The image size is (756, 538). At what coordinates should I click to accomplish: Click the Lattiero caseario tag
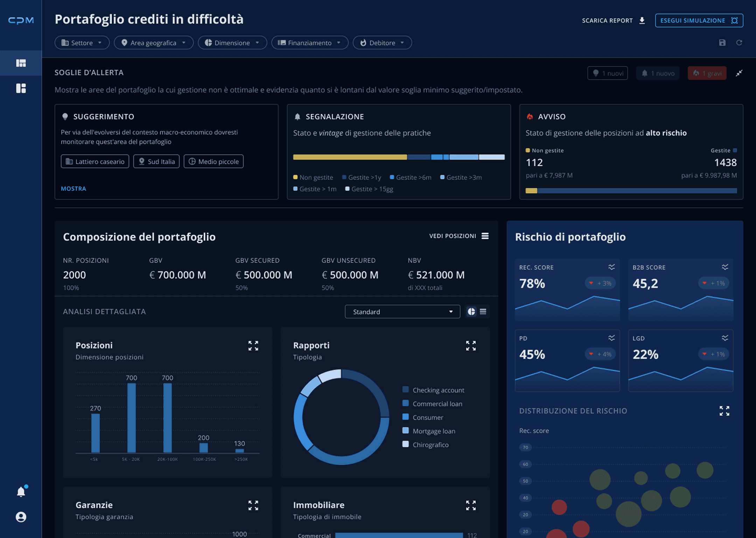coord(95,161)
